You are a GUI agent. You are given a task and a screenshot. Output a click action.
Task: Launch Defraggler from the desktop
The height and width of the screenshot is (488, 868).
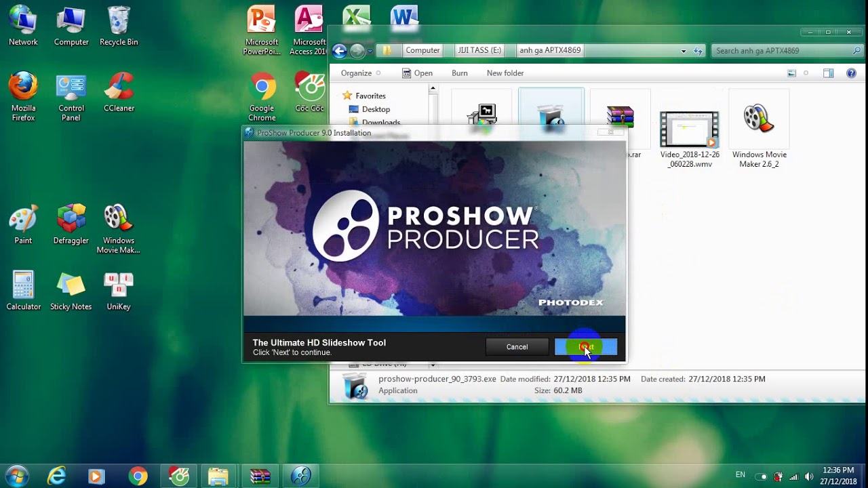point(71,224)
